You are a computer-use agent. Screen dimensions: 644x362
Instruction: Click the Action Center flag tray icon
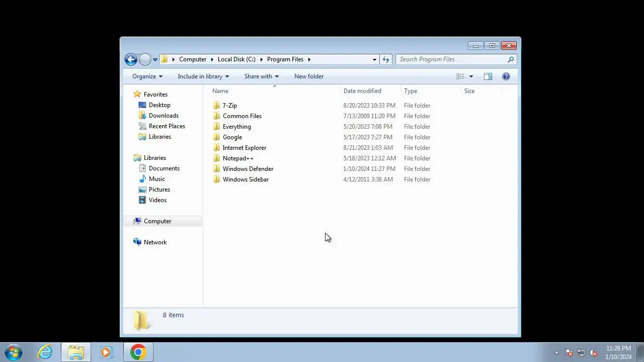point(569,353)
